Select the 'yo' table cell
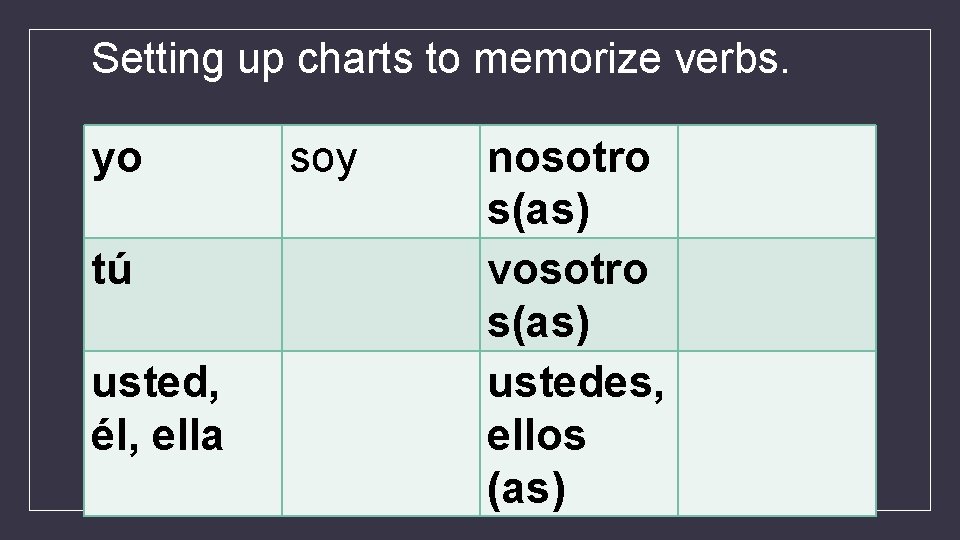This screenshot has width=960, height=540. coord(182,182)
